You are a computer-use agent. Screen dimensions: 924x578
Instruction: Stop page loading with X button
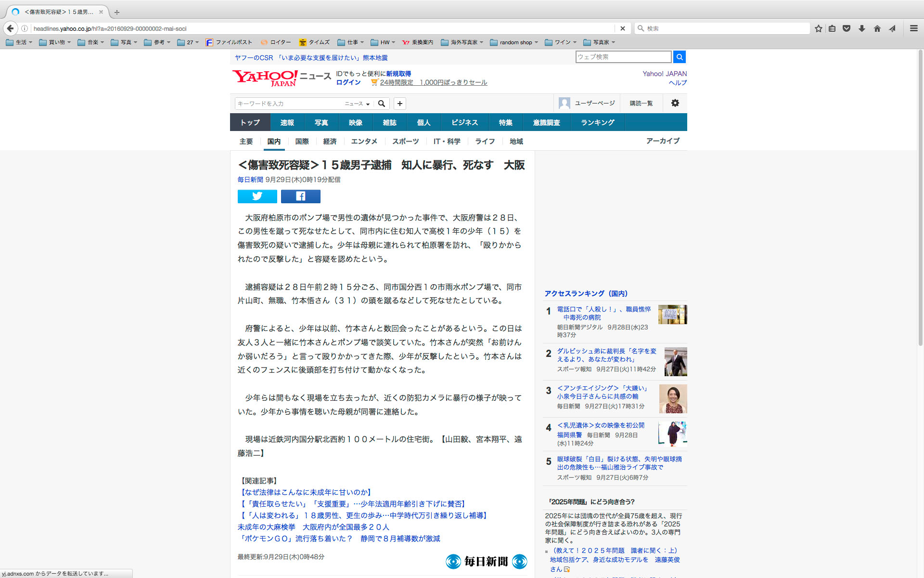[622, 28]
